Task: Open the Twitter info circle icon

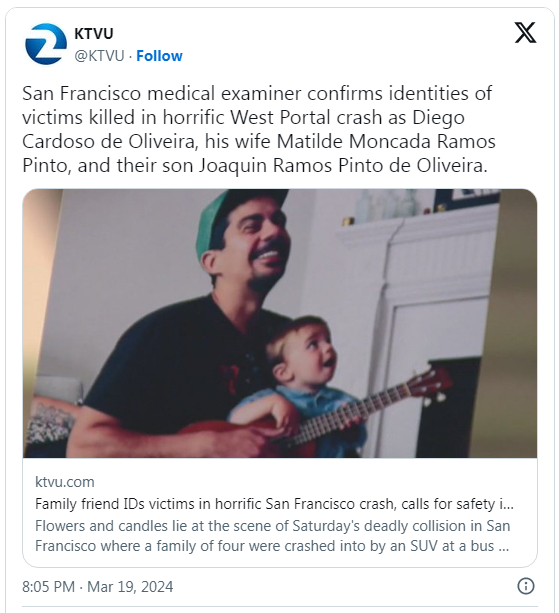Action: (526, 586)
